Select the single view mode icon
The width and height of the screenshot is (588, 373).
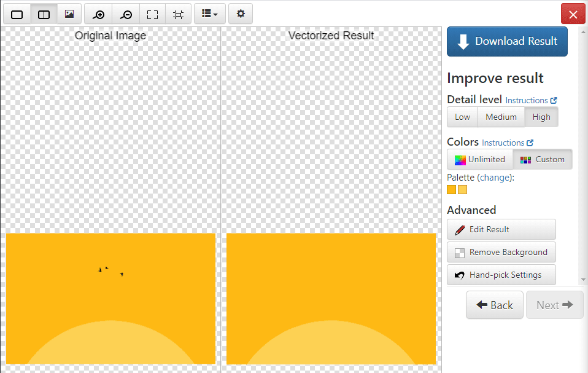coord(17,14)
